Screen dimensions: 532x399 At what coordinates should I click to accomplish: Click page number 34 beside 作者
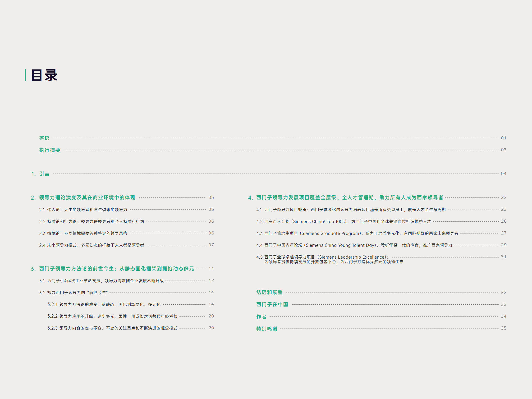pos(504,316)
